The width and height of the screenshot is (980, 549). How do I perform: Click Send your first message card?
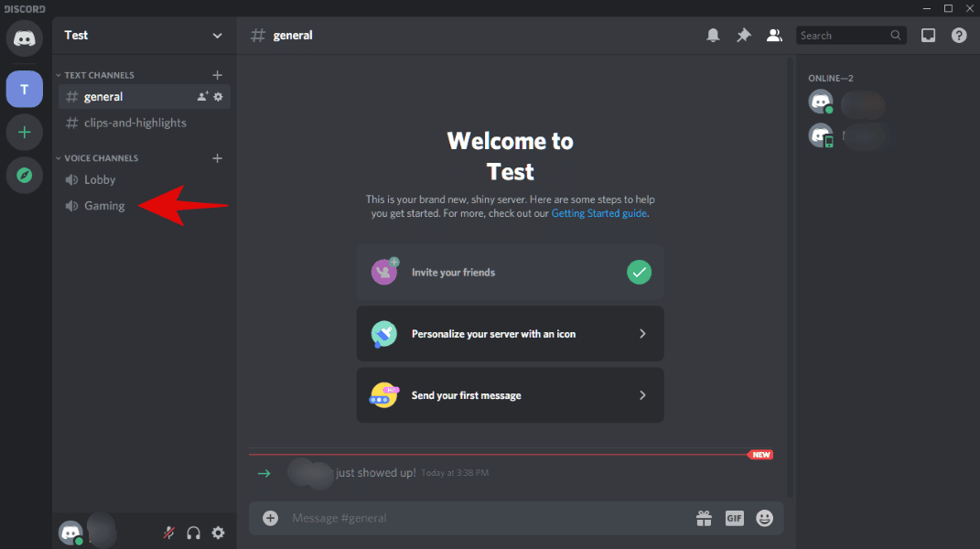(x=510, y=395)
